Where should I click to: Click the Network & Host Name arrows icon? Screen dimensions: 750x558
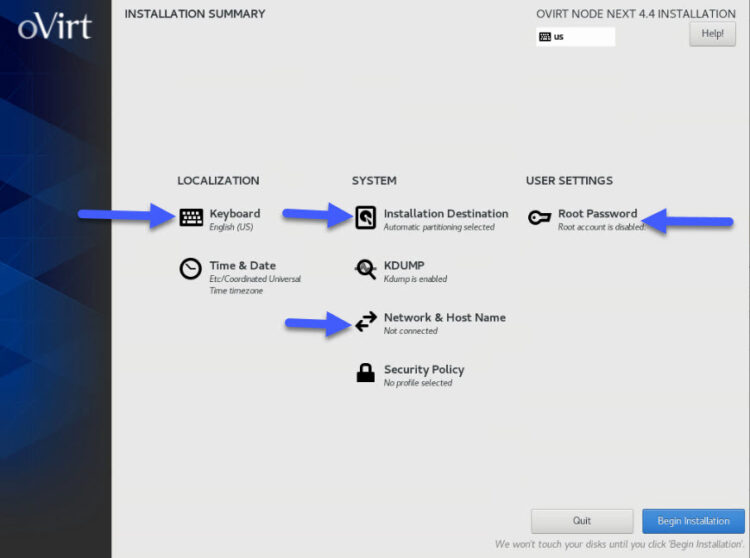point(366,321)
